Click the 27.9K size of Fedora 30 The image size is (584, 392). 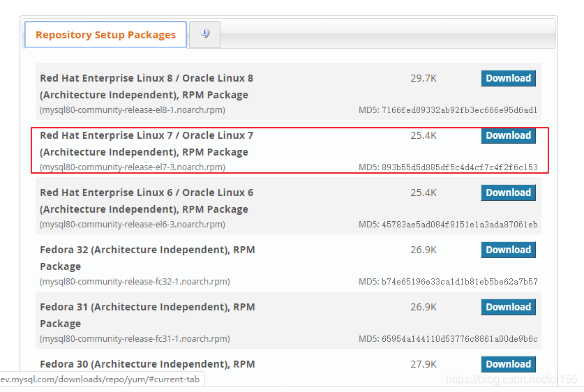tap(424, 364)
